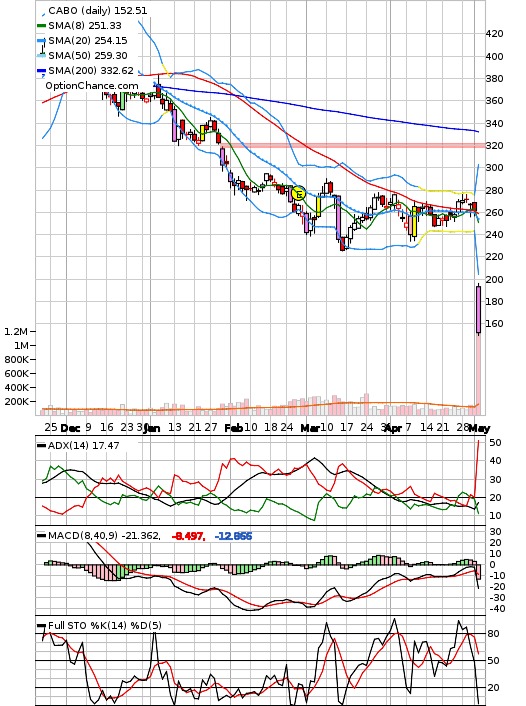The width and height of the screenshot is (526, 706).
Task: Click the yellow earnings marker circle
Action: point(299,194)
